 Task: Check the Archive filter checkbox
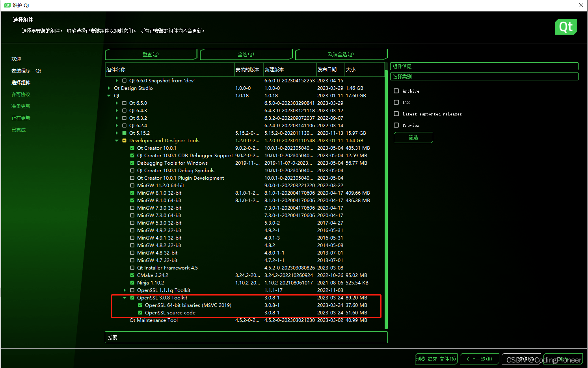396,91
